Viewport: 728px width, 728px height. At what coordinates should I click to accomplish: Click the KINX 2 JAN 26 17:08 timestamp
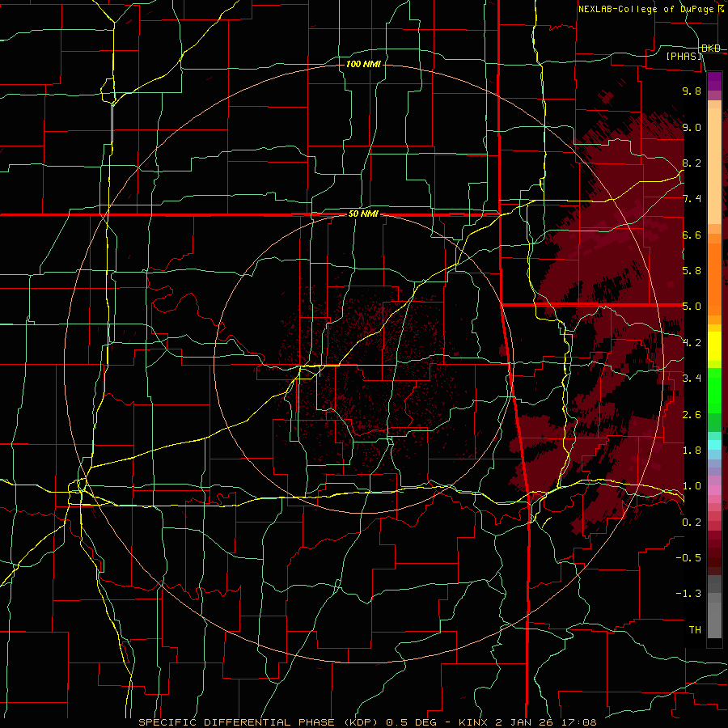pos(527,722)
